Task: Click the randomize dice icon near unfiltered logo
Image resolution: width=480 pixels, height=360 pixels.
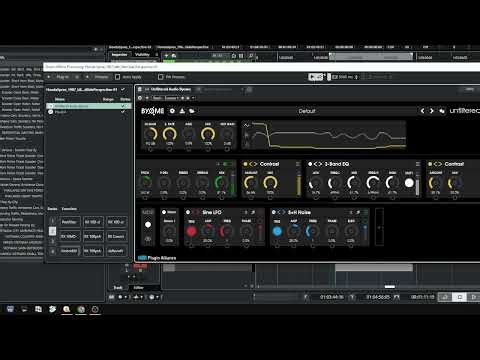Action: (442, 111)
